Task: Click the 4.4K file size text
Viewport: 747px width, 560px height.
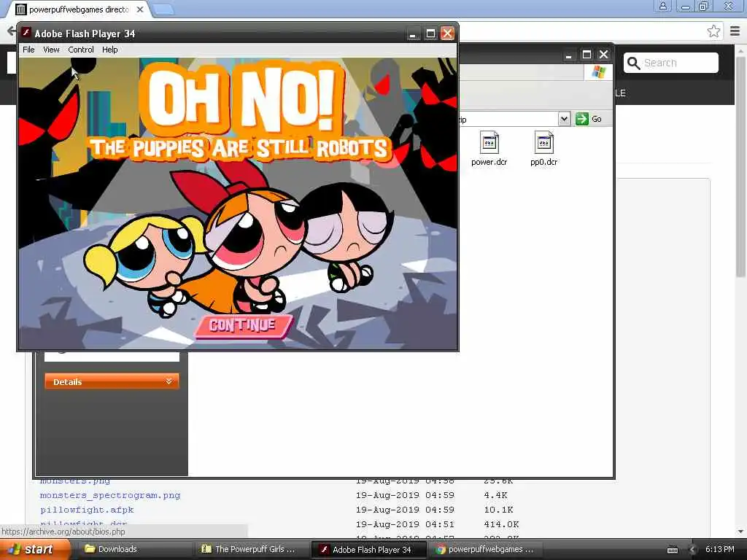Action: [x=495, y=495]
